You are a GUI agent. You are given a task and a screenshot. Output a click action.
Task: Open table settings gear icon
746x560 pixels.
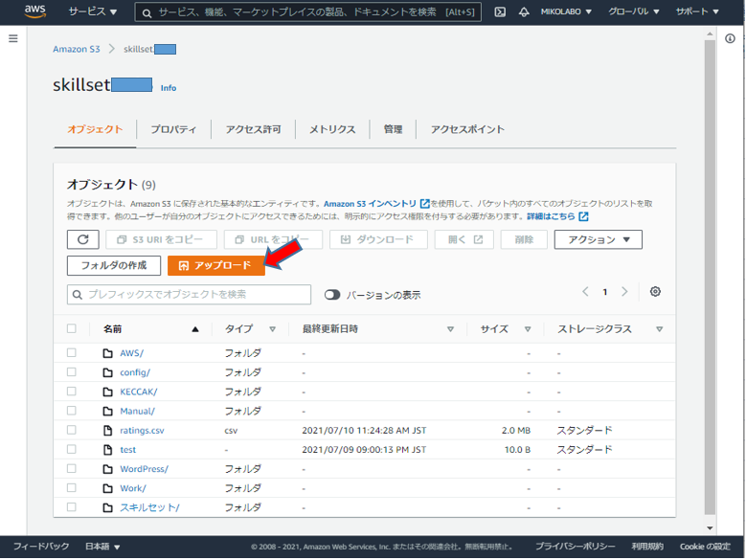click(655, 291)
